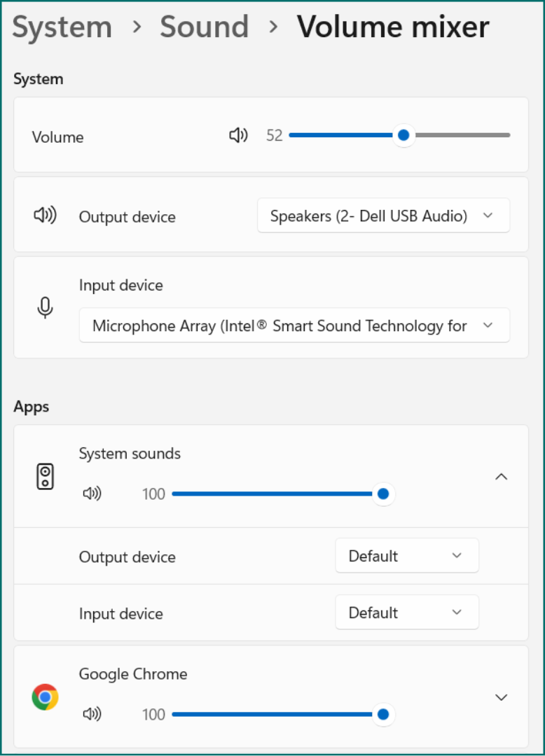Mute System sounds volume icon
The width and height of the screenshot is (545, 756).
coord(92,494)
